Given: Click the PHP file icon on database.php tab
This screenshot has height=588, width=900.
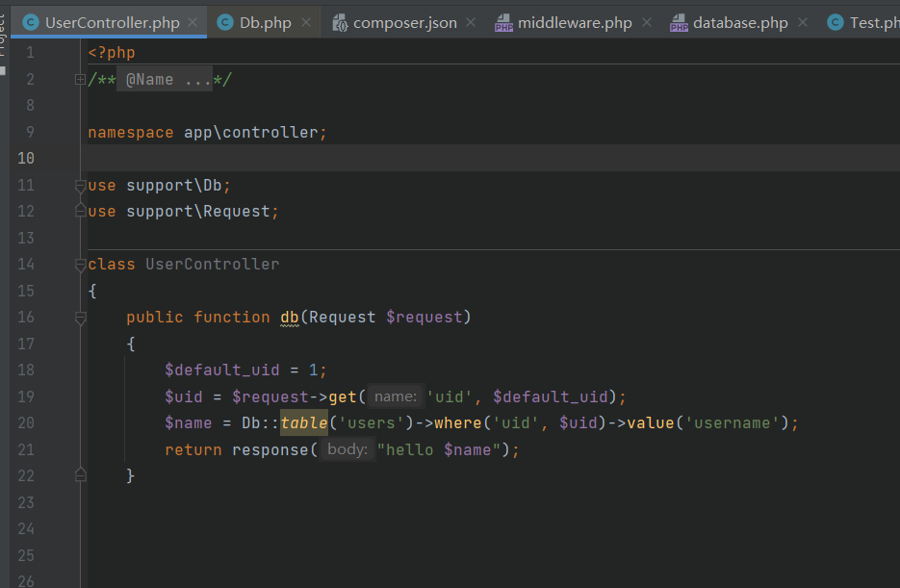Looking at the screenshot, I should [679, 23].
